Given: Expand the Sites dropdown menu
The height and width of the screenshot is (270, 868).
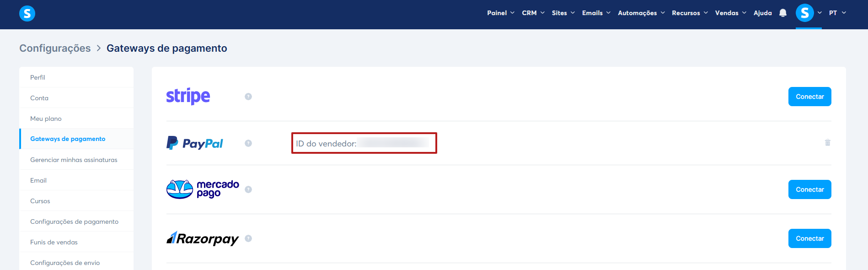Looking at the screenshot, I should click(563, 13).
